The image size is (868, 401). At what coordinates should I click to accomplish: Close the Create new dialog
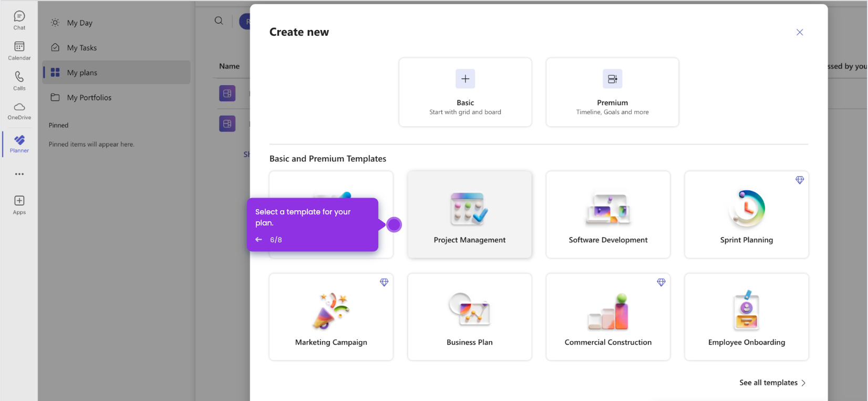coord(800,32)
